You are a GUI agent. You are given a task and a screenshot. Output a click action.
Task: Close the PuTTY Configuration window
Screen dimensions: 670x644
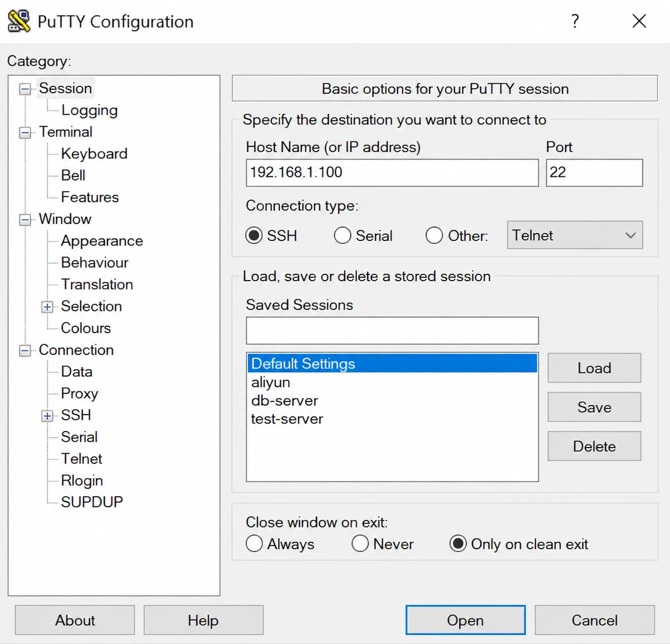coord(639,21)
